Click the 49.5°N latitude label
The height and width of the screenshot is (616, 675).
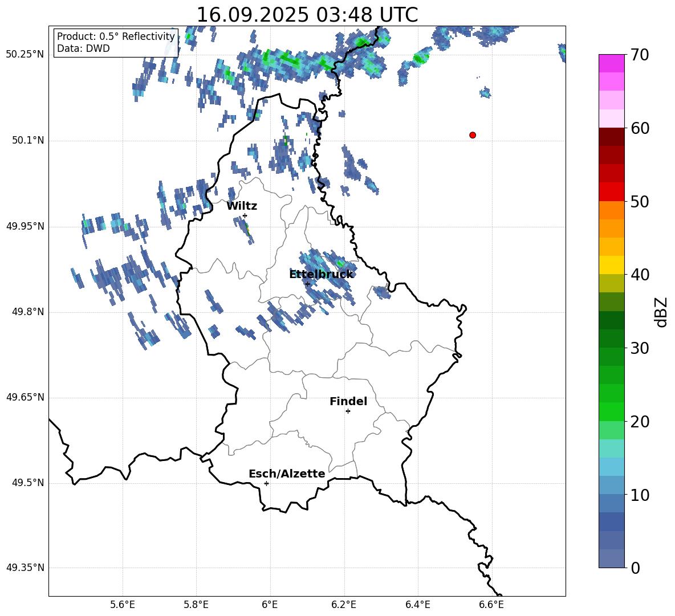coord(28,483)
